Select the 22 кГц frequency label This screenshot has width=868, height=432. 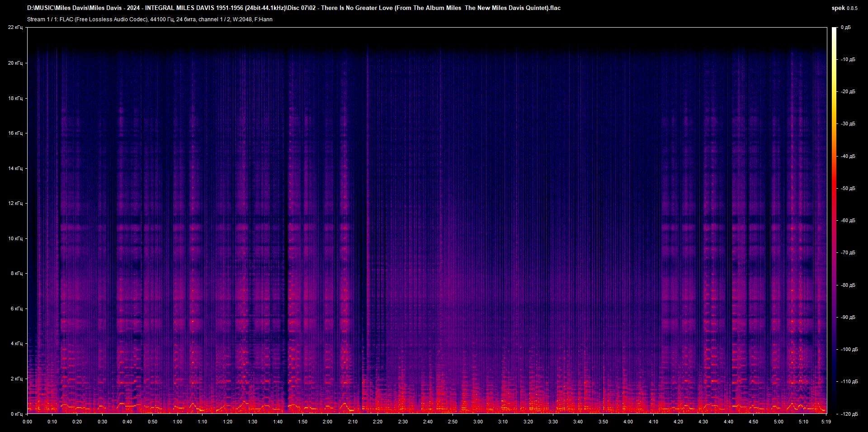pos(15,28)
